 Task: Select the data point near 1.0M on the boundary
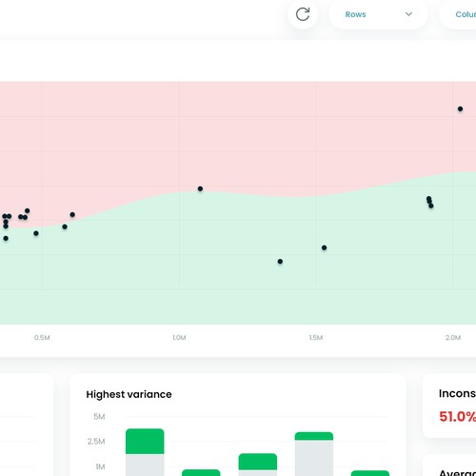[200, 188]
